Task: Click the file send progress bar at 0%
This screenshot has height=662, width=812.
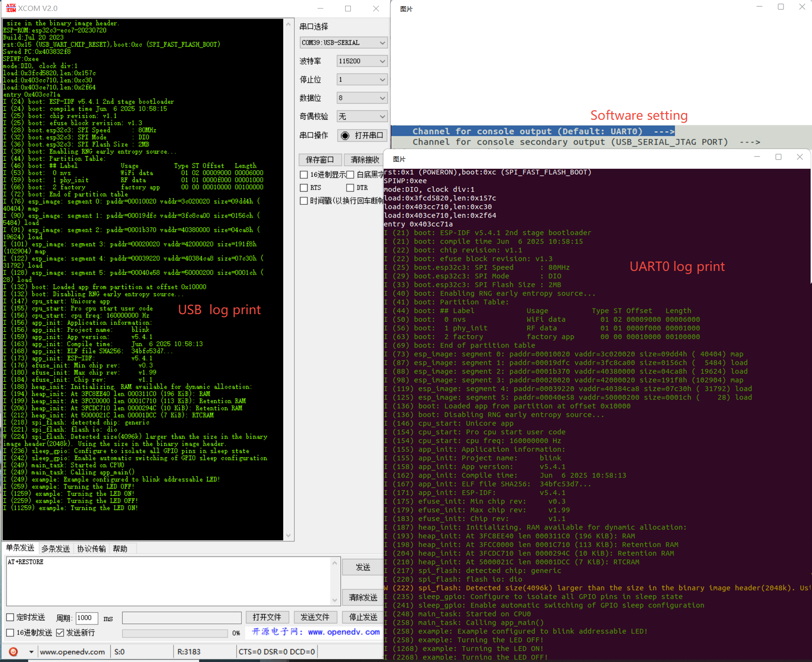Action: click(x=175, y=633)
